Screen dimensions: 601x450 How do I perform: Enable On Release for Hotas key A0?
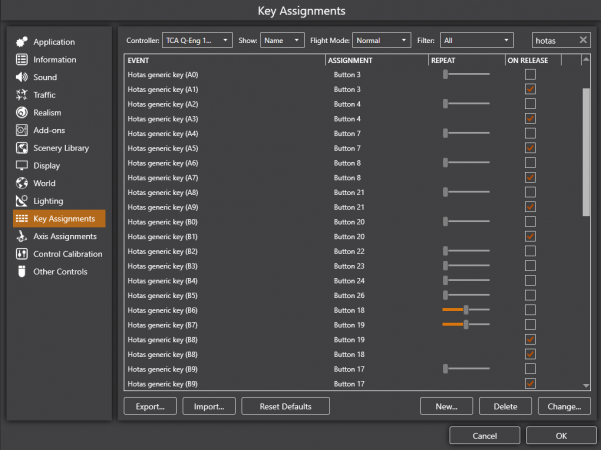(530, 74)
